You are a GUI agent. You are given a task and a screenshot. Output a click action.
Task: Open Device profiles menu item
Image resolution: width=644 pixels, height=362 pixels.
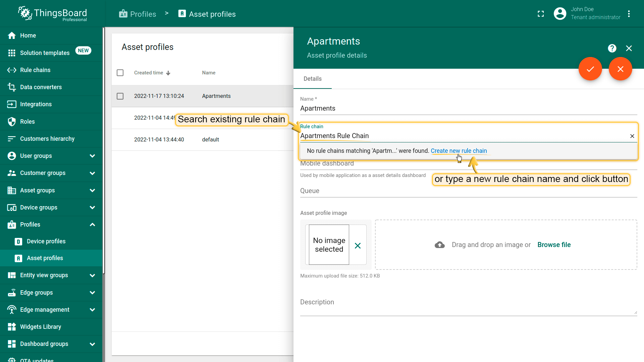(46, 241)
